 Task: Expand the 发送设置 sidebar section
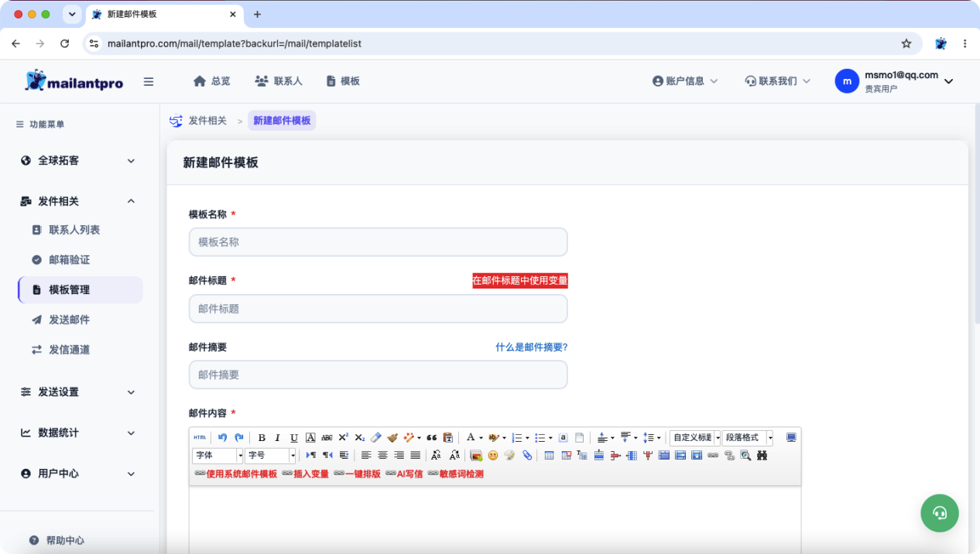[77, 392]
